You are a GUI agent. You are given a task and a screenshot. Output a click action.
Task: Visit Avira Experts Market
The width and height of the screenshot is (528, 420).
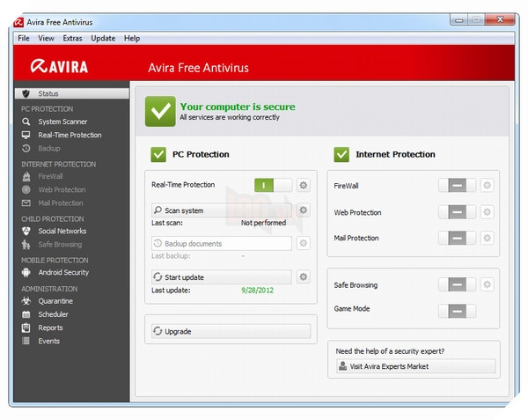coord(415,366)
